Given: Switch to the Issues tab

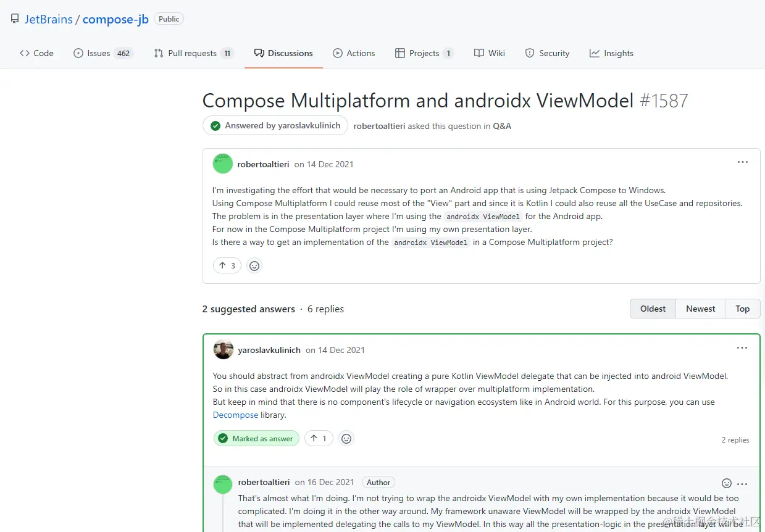Looking at the screenshot, I should tap(102, 53).
